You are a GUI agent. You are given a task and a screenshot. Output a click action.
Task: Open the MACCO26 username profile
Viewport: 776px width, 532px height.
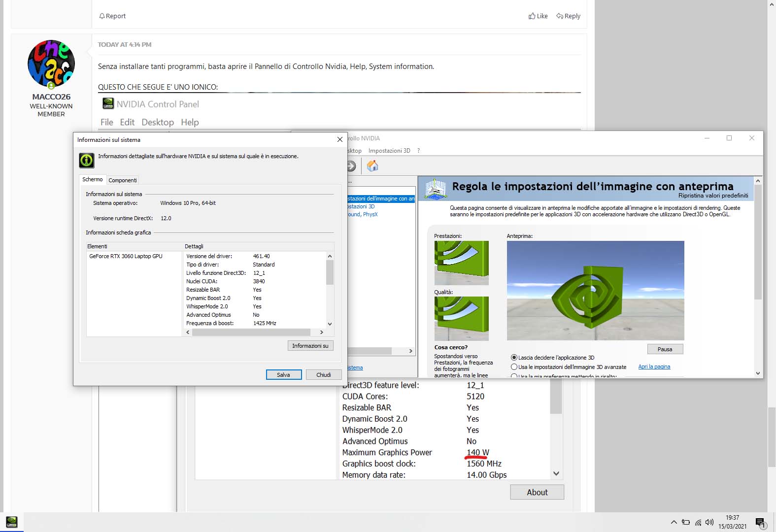coord(51,97)
